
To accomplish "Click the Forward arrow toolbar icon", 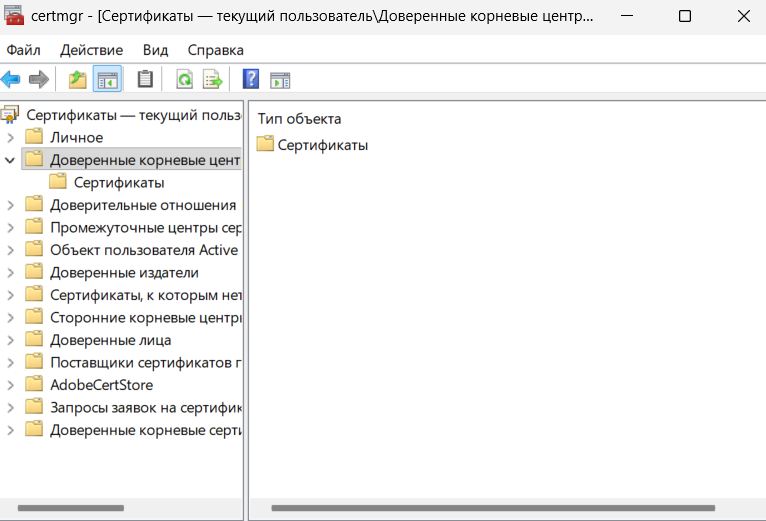I will click(x=39, y=79).
